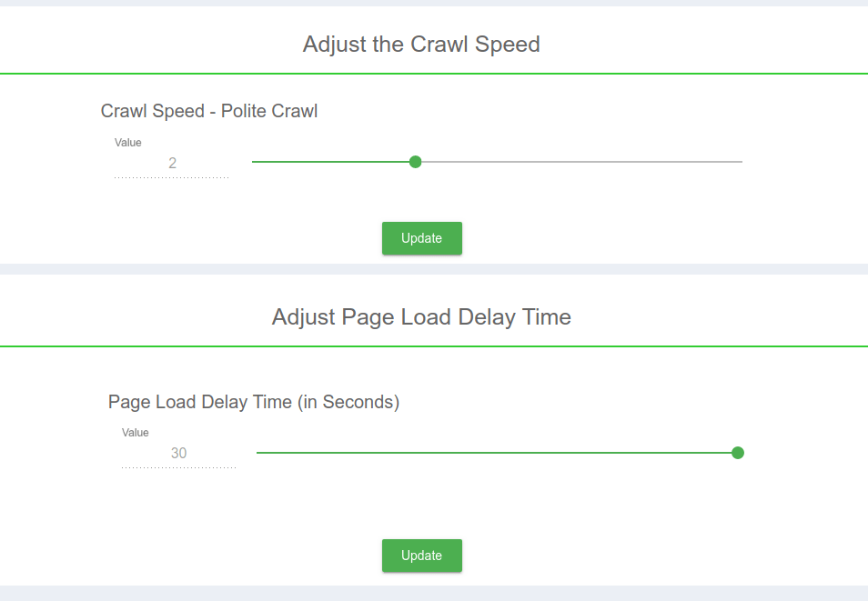Screen dimensions: 868x601
Task: Click the Value label above delay time input
Action: pyautogui.click(x=135, y=432)
